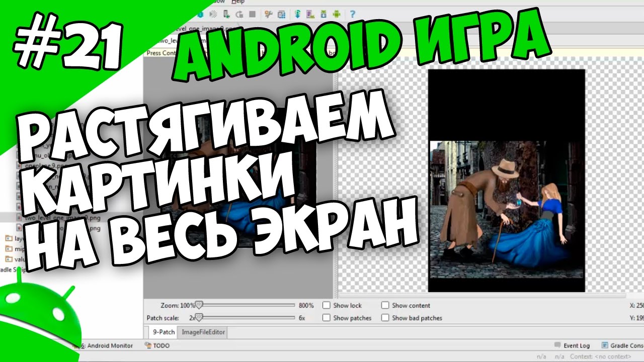Enable the Show lock checkbox
This screenshot has height=362, width=644.
[x=327, y=305]
